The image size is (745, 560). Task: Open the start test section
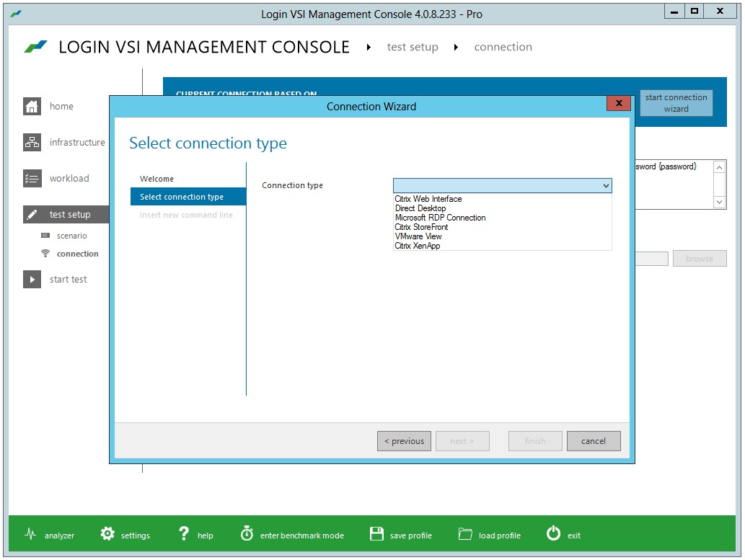(x=68, y=280)
